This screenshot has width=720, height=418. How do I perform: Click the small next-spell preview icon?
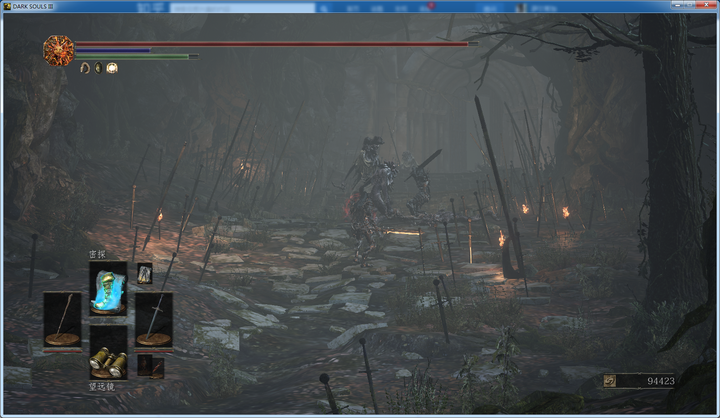click(x=145, y=273)
